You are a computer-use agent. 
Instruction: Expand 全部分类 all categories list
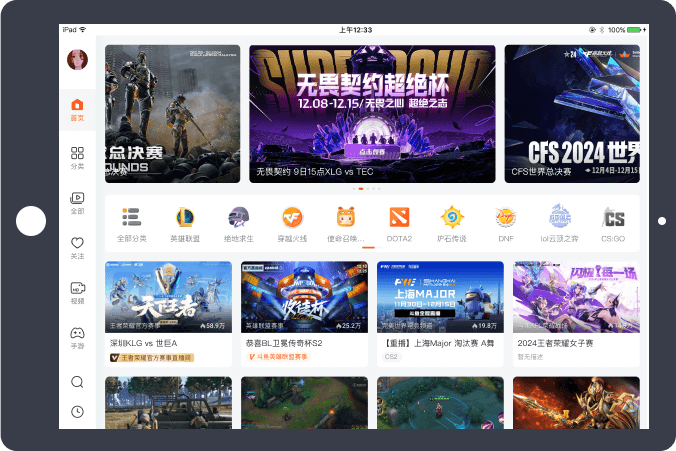pyautogui.click(x=131, y=223)
